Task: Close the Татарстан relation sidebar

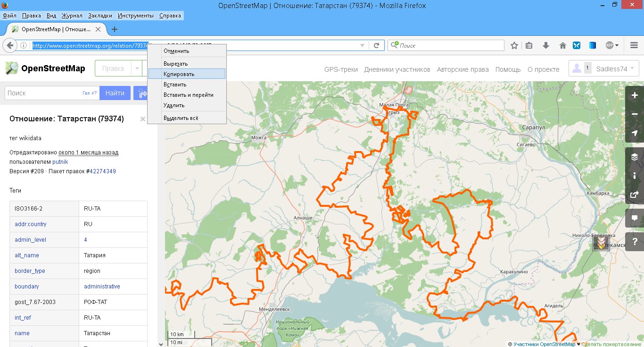Action: (x=143, y=119)
